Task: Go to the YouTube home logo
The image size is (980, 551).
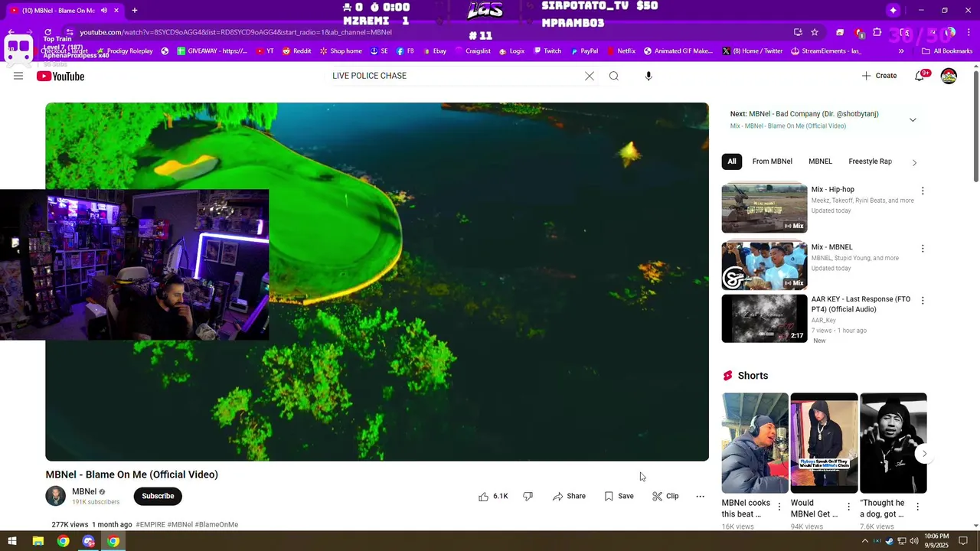Action: (60, 76)
